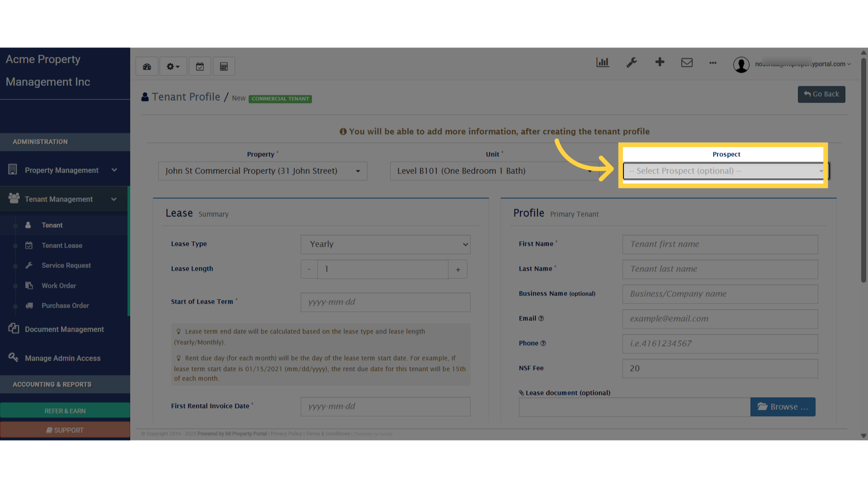Viewport: 868px width, 488px height.
Task: Click the Start of Lease Term date field
Action: [x=386, y=302]
